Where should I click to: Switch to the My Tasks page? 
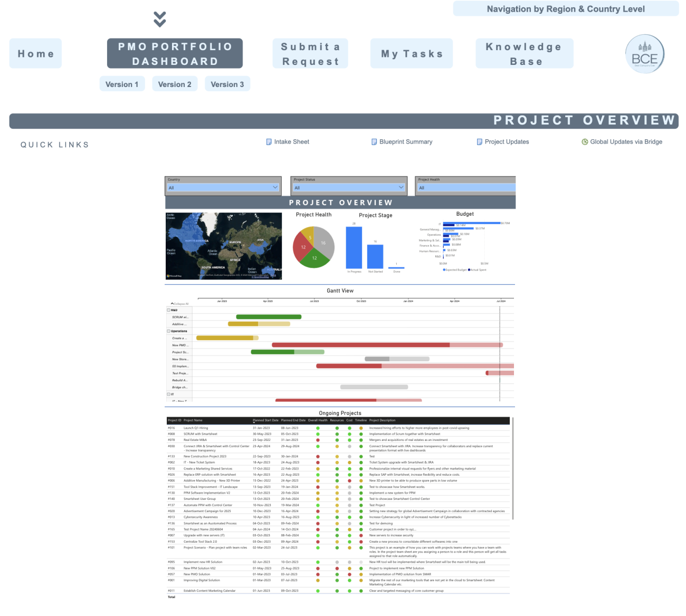pyautogui.click(x=411, y=53)
